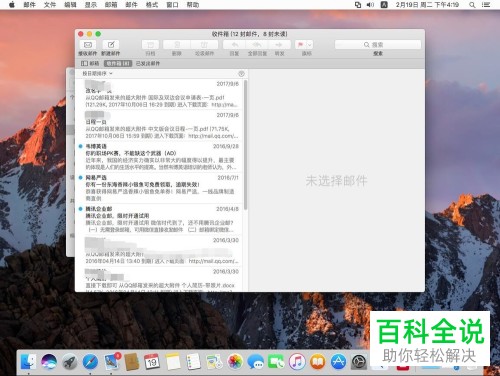Click the input method icon in menu bar
500x376 pixels.
[384, 5]
